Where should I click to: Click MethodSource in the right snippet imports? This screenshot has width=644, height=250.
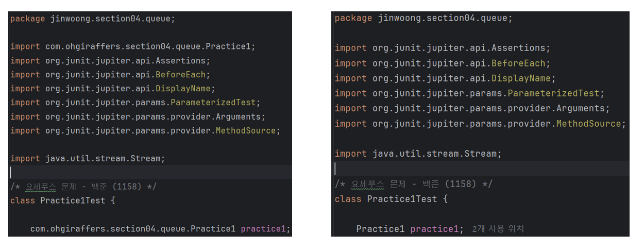click(589, 124)
